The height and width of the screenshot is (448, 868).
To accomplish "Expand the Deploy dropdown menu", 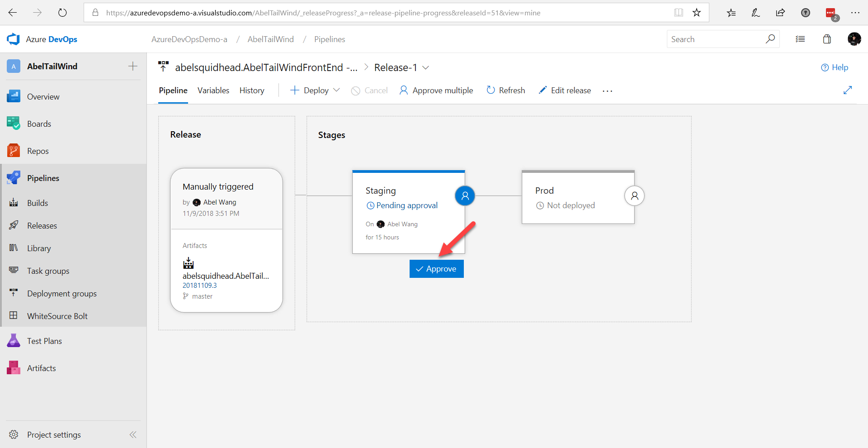I will click(336, 90).
